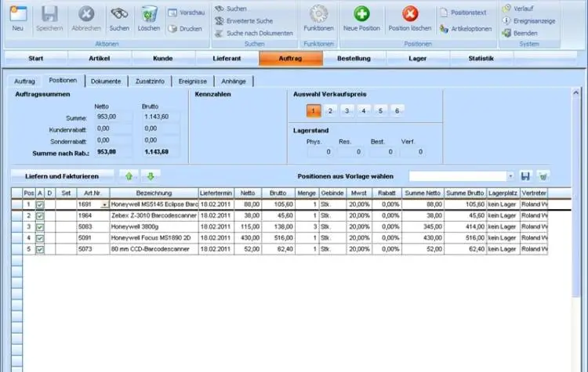Open Funktionen gear icon
This screenshot has width=588, height=372.
(x=318, y=13)
